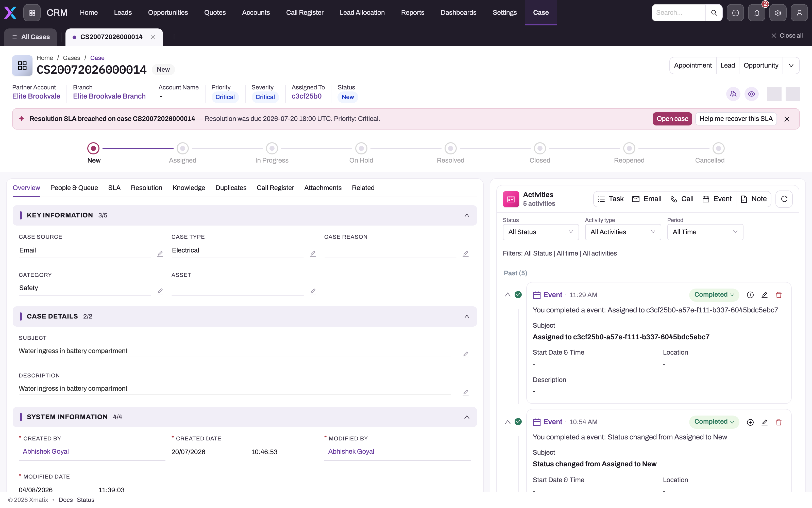Click the case followers people icon

coord(733,94)
